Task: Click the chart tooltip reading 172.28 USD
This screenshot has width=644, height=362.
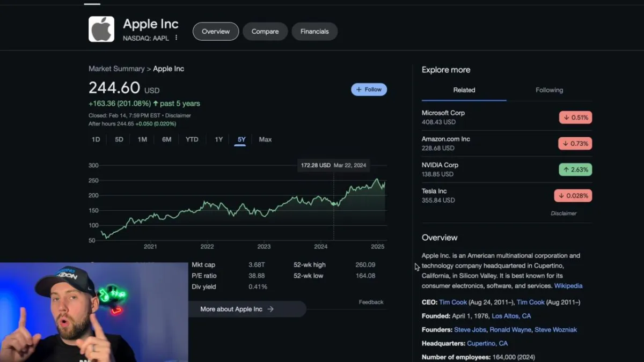Action: (334, 165)
